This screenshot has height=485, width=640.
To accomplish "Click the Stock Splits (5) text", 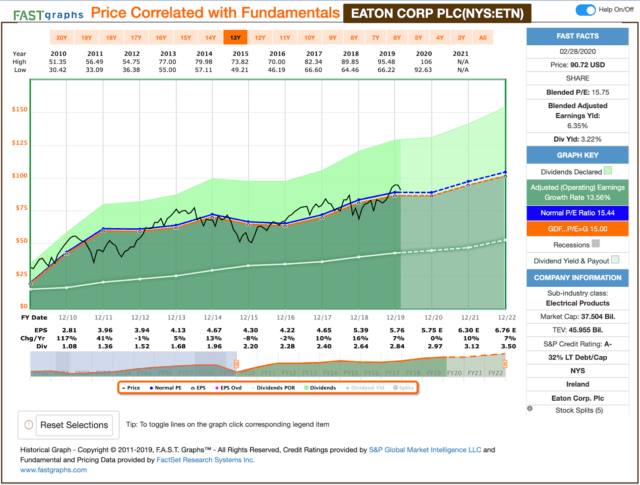I will (579, 410).
